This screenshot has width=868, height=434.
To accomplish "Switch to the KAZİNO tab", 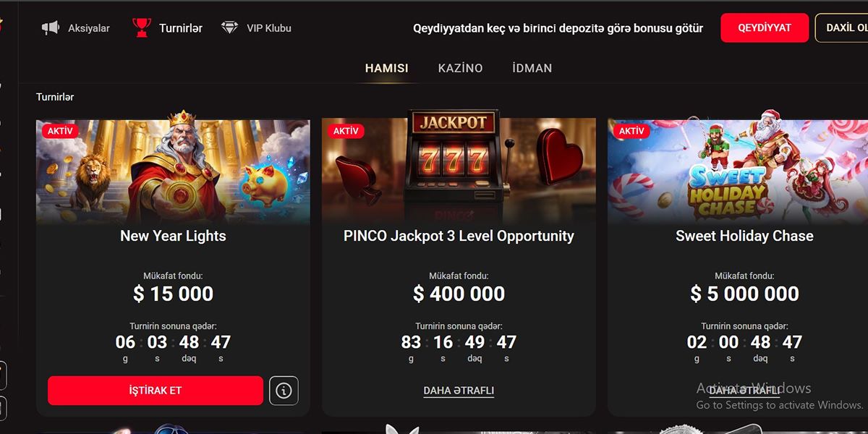I will [x=460, y=68].
